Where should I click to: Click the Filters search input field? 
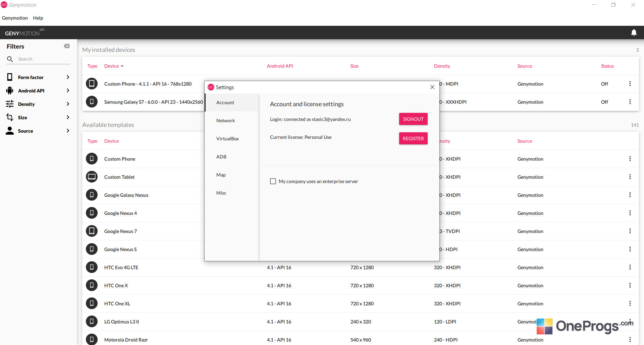tap(44, 59)
